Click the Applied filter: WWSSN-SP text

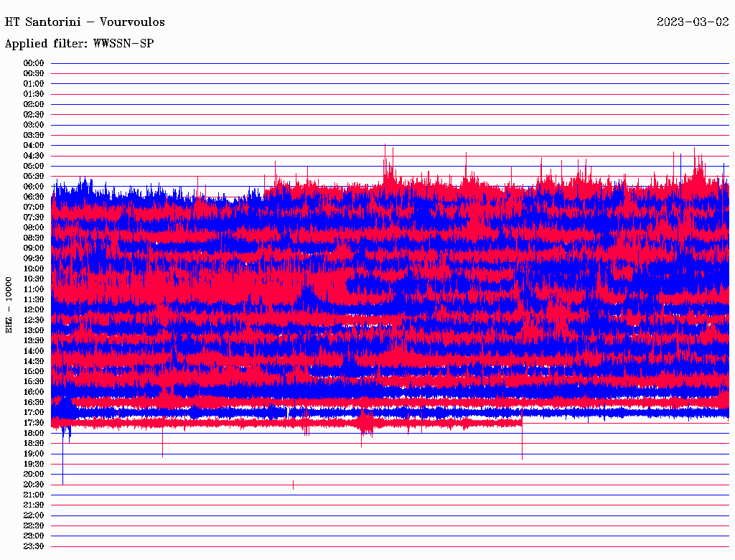79,43
